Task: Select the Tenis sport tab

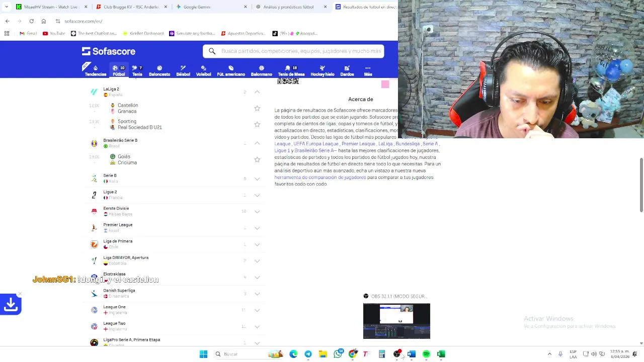Action: (x=137, y=70)
